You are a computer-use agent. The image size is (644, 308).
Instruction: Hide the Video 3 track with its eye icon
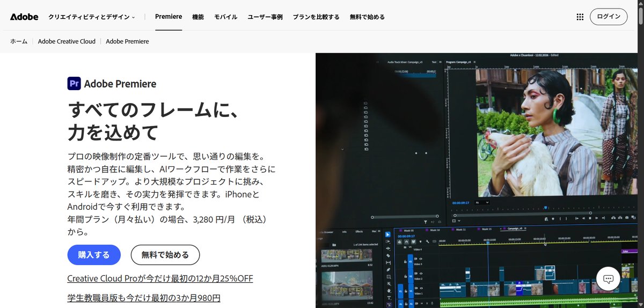click(421, 259)
